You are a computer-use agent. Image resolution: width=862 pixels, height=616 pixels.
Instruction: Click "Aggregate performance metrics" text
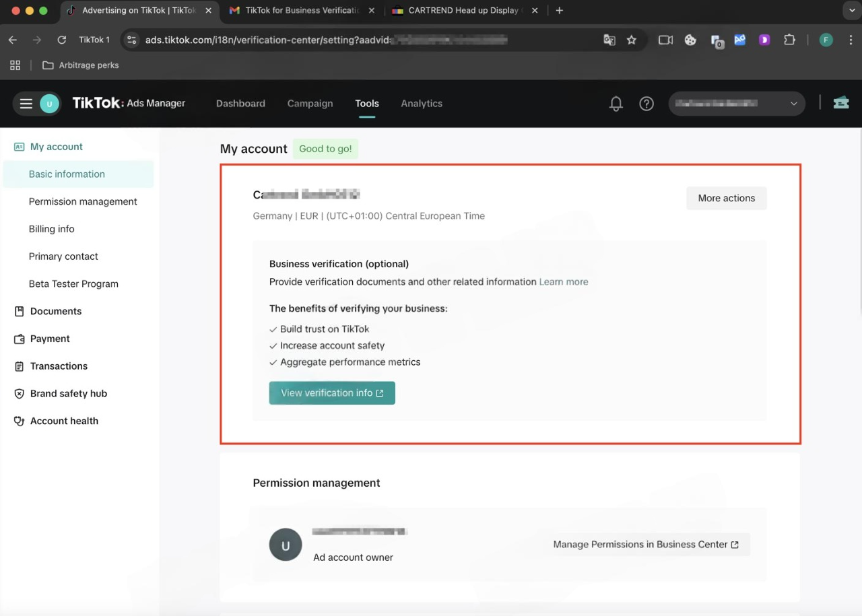click(x=350, y=362)
